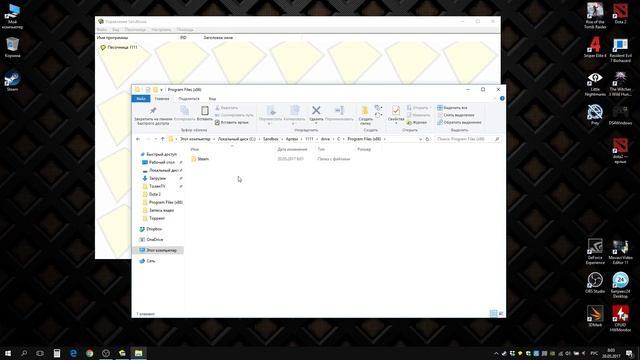The width and height of the screenshot is (640, 360).
Task: Open the Мой компьютер desktop icon
Action: pyautogui.click(x=12, y=16)
